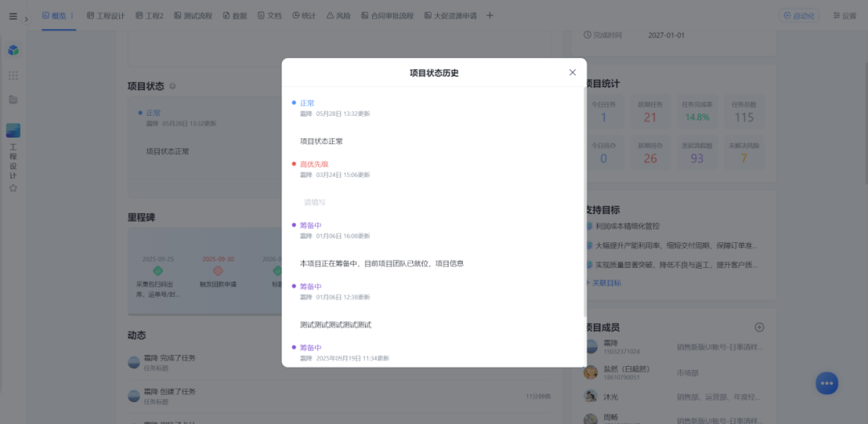Click 筹备中 entry updated 01月06日 12:38
Viewport: 868px width, 424px height.
click(x=310, y=286)
